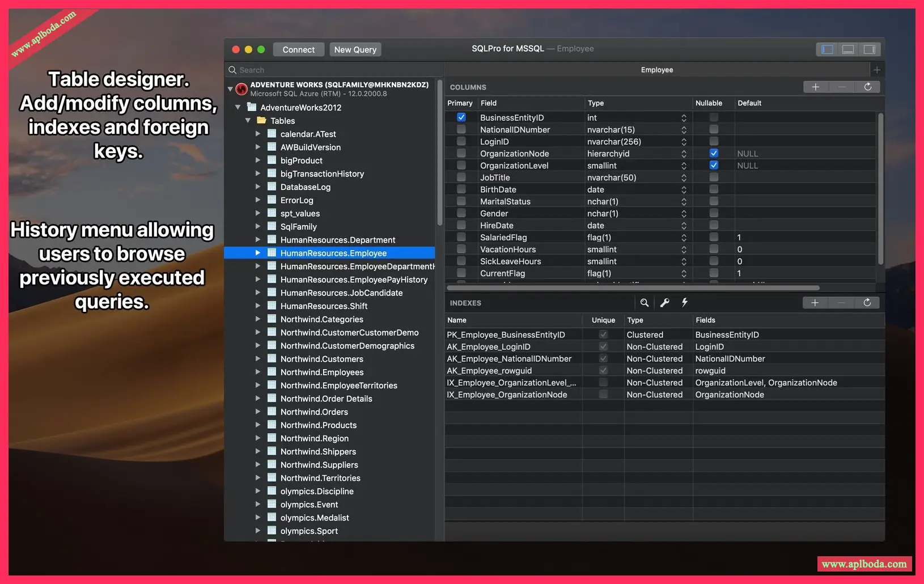Click the Adventure Works server icon
The width and height of the screenshot is (924, 584).
click(241, 89)
